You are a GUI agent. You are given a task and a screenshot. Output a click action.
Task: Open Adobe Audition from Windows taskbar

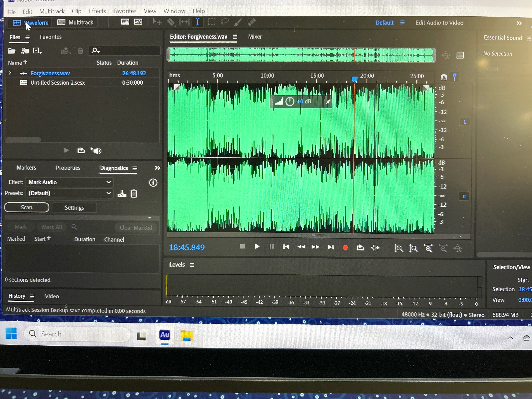pos(165,335)
